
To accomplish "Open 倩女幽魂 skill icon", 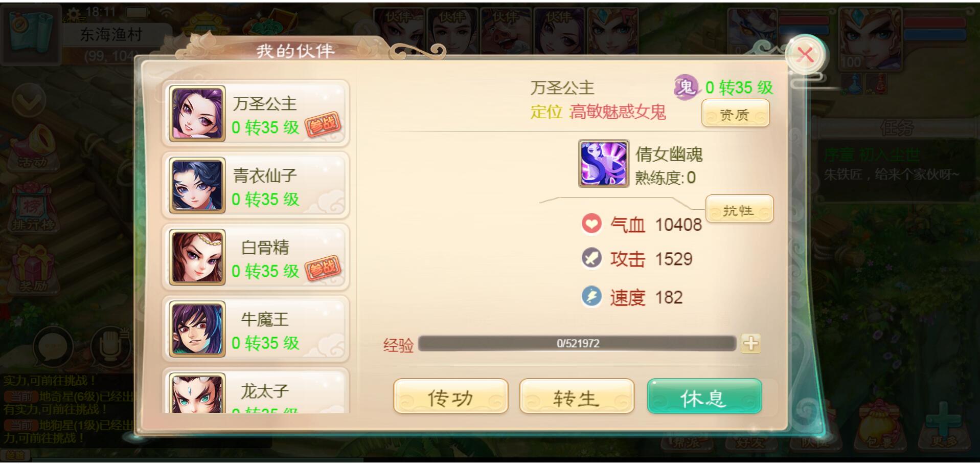I will [x=603, y=164].
